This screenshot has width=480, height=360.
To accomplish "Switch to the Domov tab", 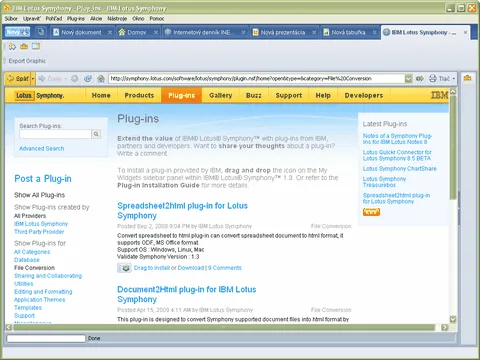I will 137,32.
